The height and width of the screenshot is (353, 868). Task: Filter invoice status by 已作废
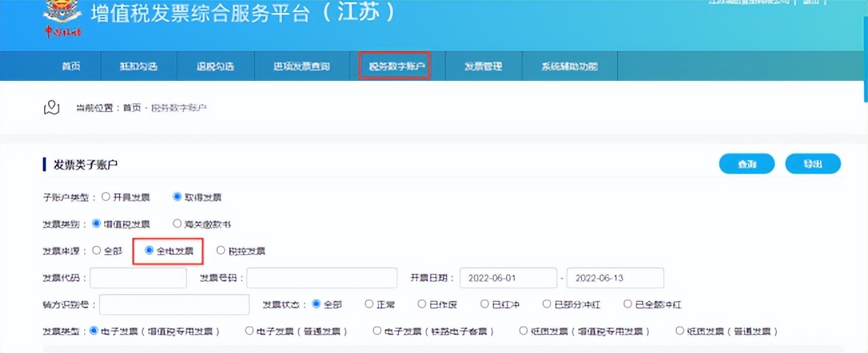pyautogui.click(x=422, y=304)
